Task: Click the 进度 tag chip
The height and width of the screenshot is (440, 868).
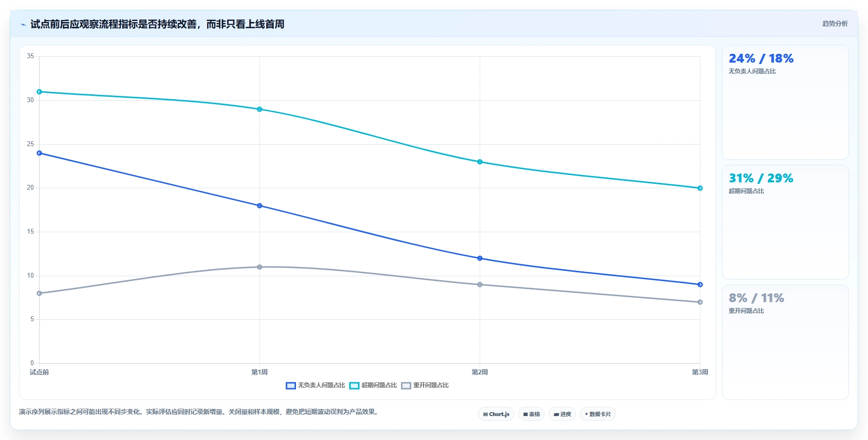Action: click(x=562, y=414)
